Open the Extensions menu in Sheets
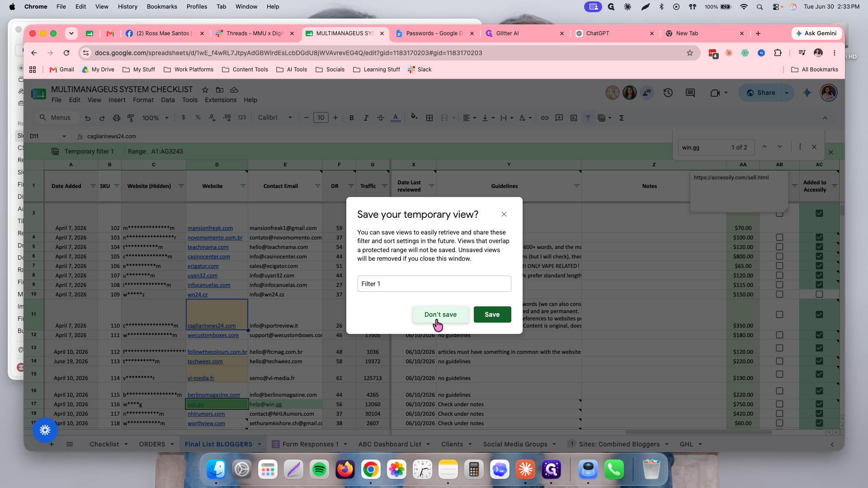Screen dimensions: 868x488 point(221,100)
